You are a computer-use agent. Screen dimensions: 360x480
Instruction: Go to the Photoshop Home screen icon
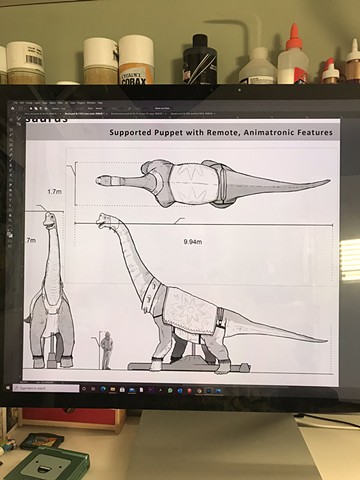point(12,108)
